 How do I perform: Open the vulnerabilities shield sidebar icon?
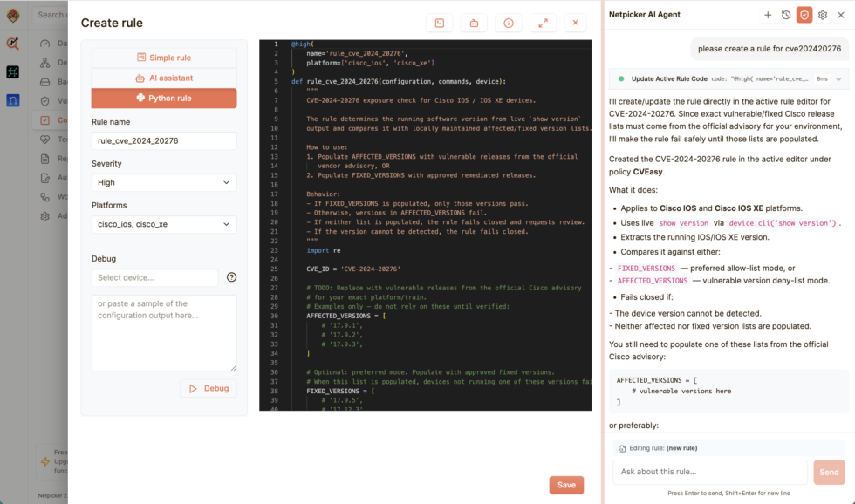tap(45, 101)
